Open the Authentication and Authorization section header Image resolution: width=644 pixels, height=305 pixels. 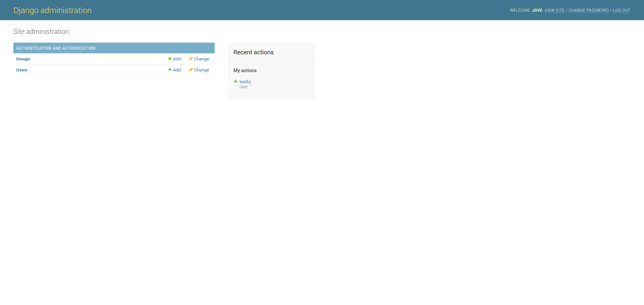click(x=56, y=48)
